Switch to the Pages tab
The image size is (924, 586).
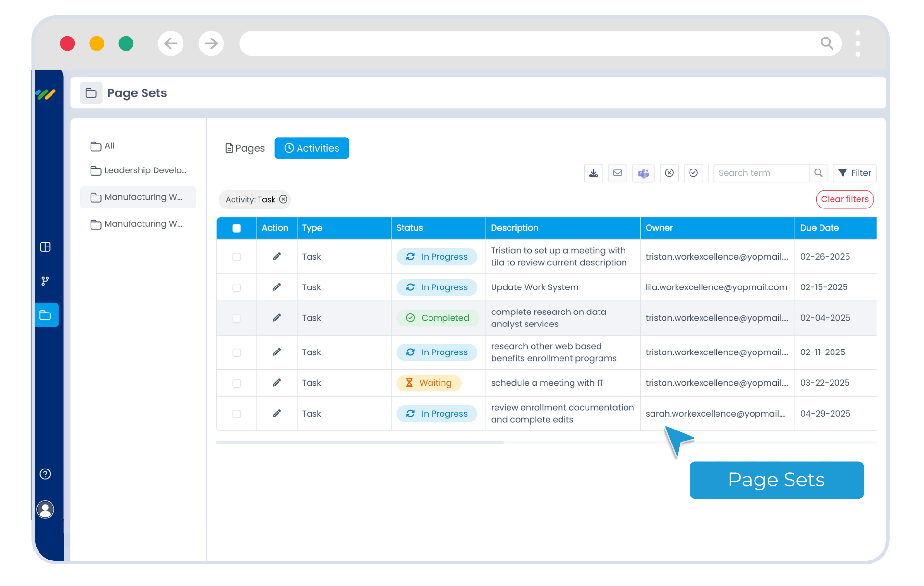point(245,148)
